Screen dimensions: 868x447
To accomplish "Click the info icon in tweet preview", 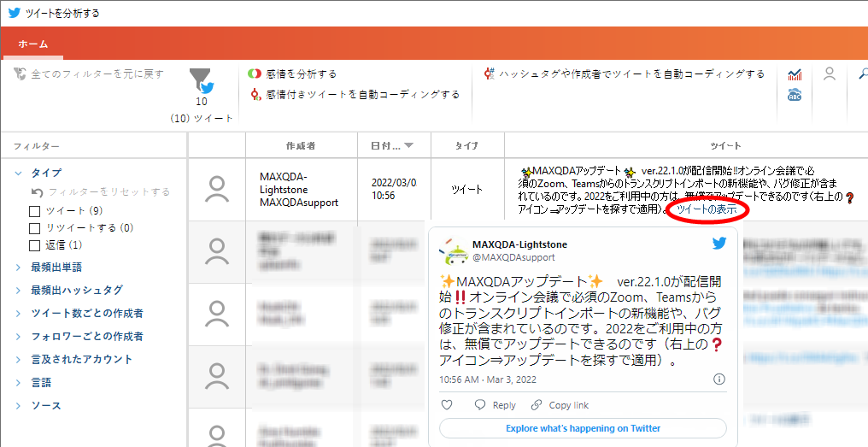I will coord(719,379).
